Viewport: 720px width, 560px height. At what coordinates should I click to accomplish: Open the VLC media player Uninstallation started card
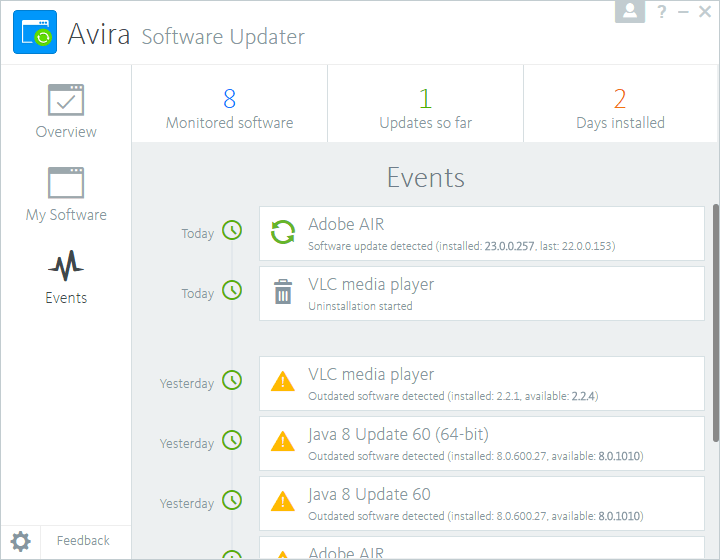pos(482,294)
